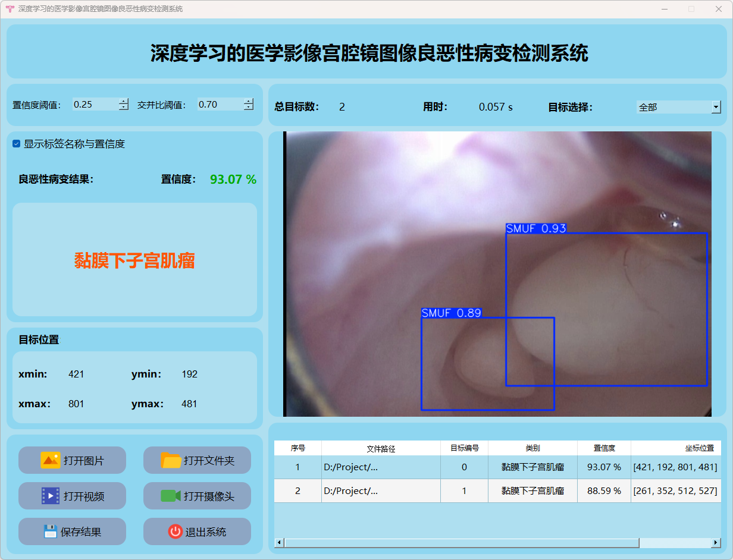Click the red power icon for 退出系统
This screenshot has height=560, width=733.
pos(175,531)
